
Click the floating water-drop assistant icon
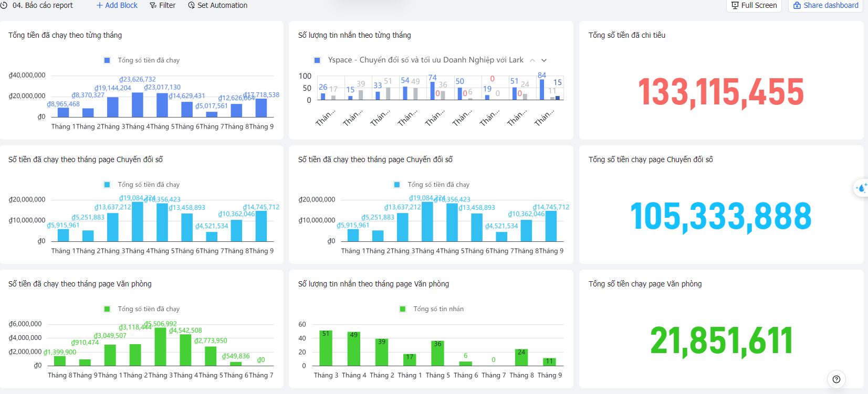[861, 188]
